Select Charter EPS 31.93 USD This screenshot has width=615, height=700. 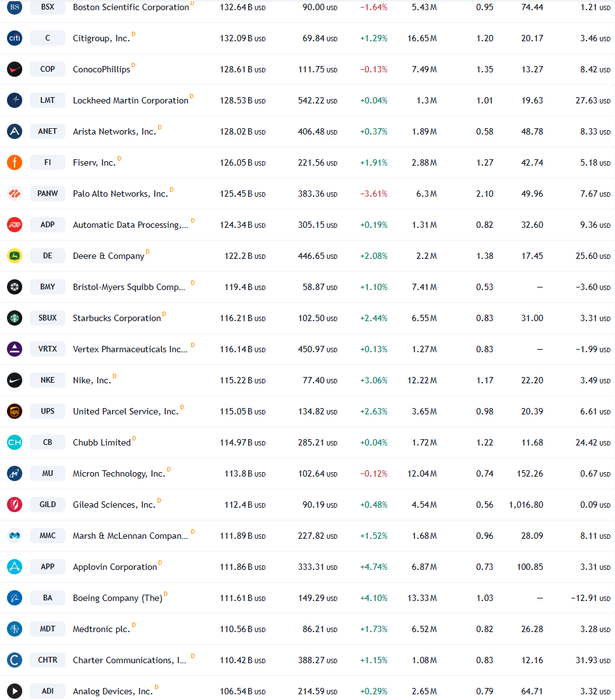pos(593,660)
